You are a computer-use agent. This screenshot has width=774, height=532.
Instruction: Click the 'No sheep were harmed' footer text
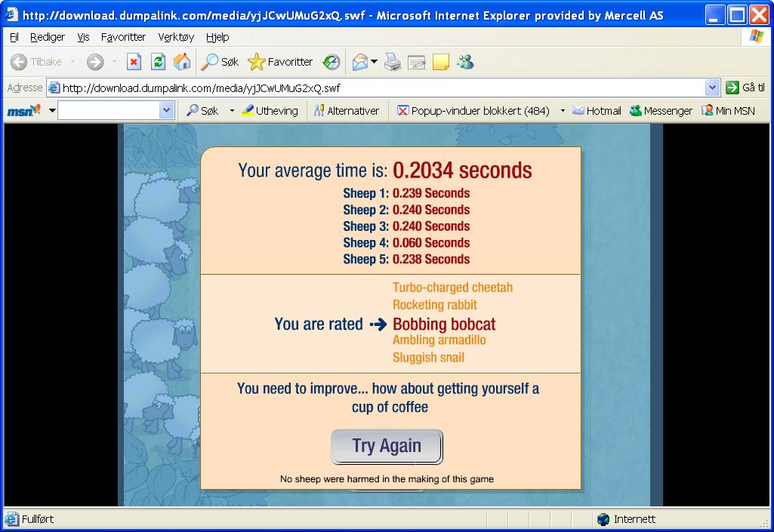(x=387, y=478)
